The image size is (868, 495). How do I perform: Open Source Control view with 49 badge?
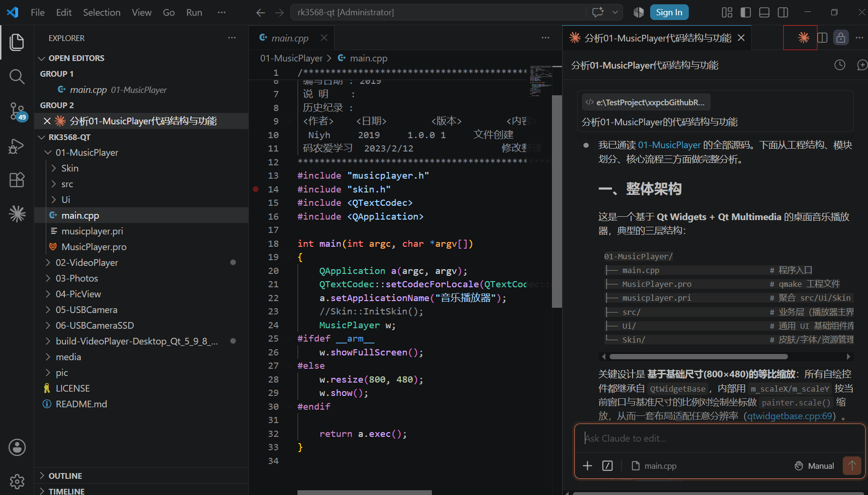click(x=17, y=111)
